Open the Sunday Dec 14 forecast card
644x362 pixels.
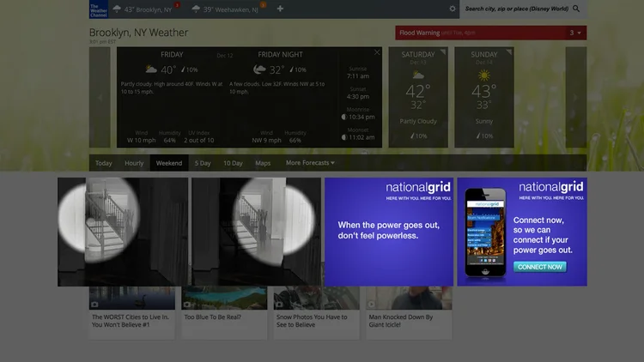point(484,97)
